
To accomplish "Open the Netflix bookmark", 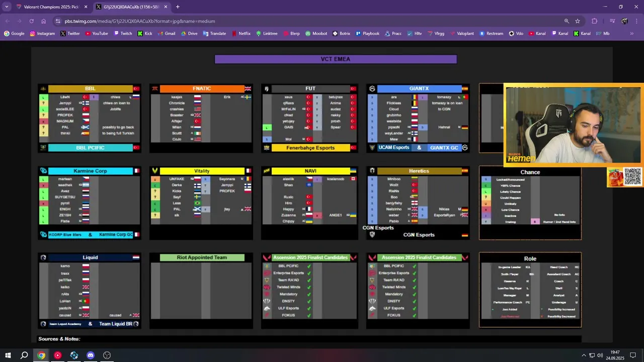I will click(241, 34).
